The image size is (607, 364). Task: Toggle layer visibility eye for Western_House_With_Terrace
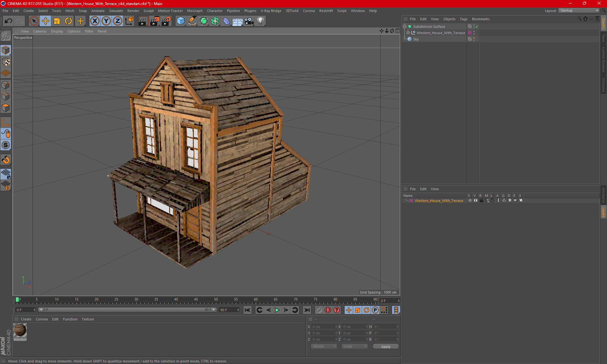coord(475,200)
